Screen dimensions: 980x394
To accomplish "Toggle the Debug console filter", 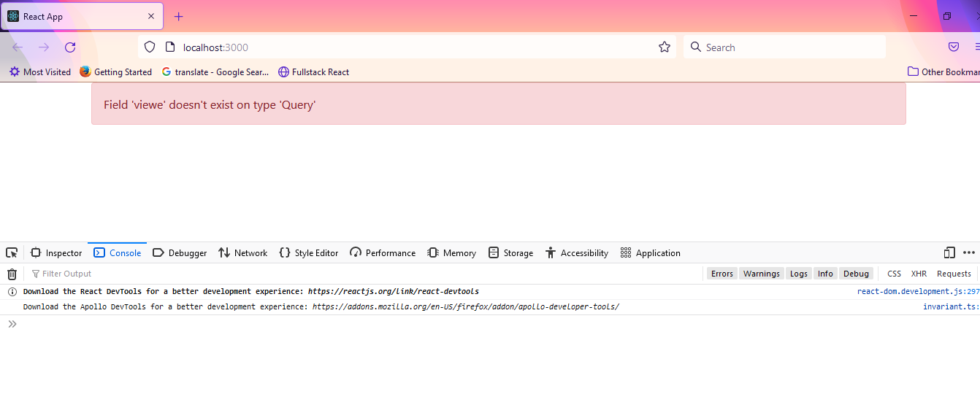I will [x=857, y=274].
